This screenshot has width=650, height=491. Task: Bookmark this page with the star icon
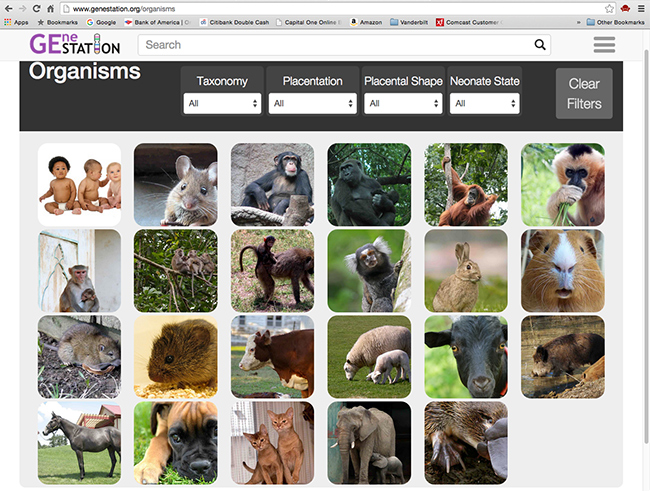point(609,8)
